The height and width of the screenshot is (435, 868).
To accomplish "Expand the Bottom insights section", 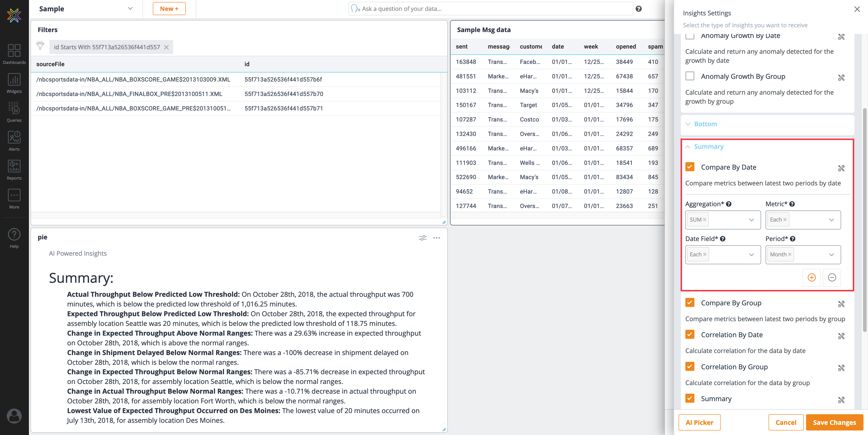I will pos(705,124).
